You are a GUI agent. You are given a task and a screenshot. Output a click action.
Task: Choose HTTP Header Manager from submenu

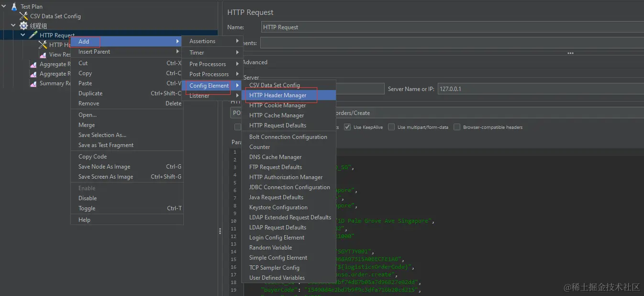tap(278, 95)
